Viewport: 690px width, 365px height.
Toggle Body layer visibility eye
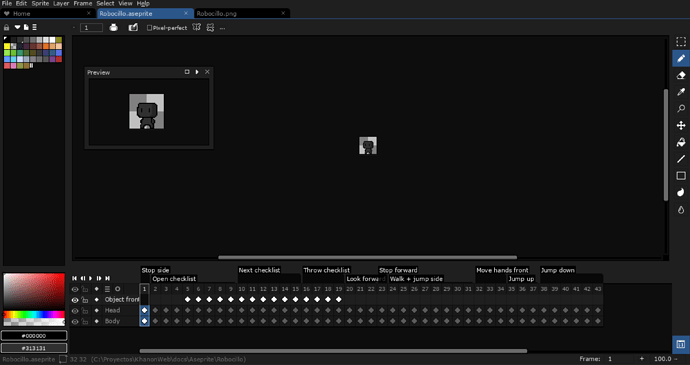click(x=75, y=322)
